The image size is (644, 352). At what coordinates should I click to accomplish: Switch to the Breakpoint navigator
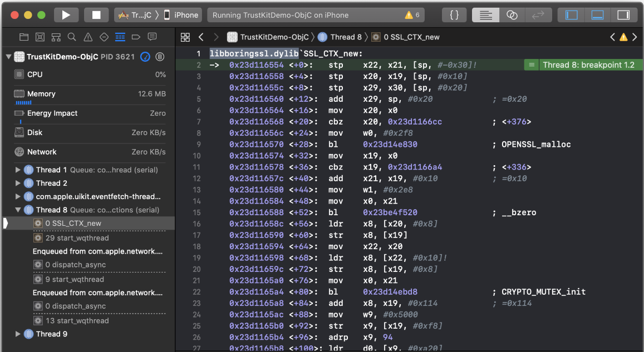click(x=136, y=37)
